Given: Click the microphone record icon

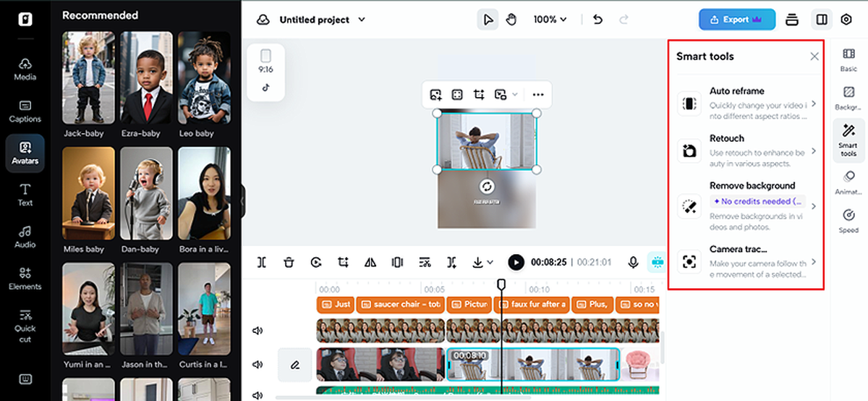Looking at the screenshot, I should (633, 262).
